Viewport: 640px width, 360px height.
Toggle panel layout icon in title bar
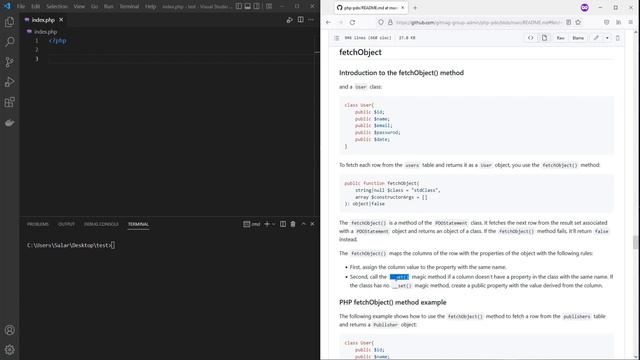pos(248,6)
